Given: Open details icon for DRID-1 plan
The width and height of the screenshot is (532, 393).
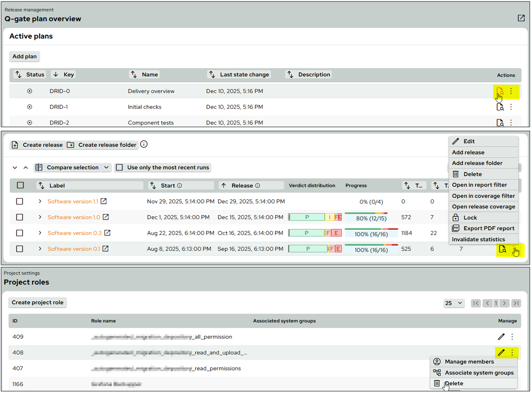Looking at the screenshot, I should [x=500, y=107].
